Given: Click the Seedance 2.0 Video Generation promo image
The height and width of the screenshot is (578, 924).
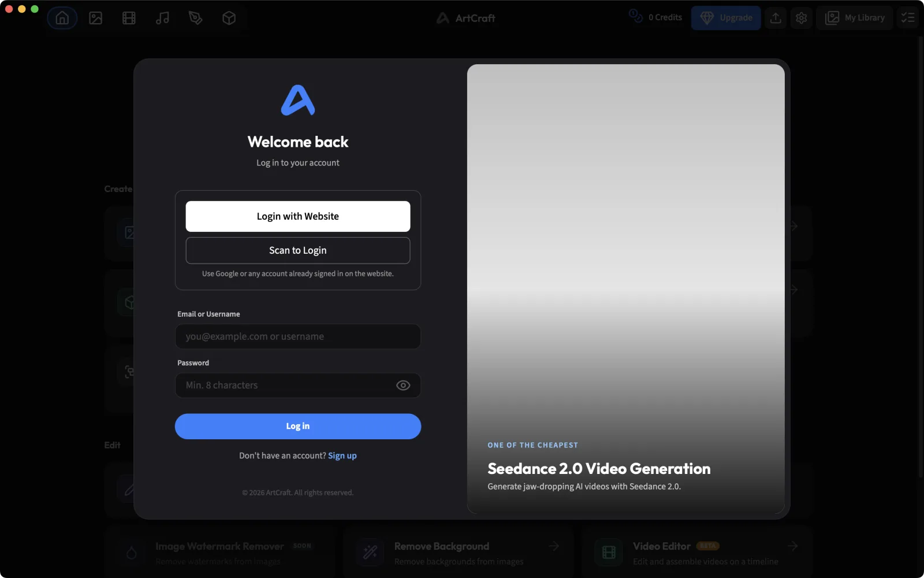Looking at the screenshot, I should point(625,289).
